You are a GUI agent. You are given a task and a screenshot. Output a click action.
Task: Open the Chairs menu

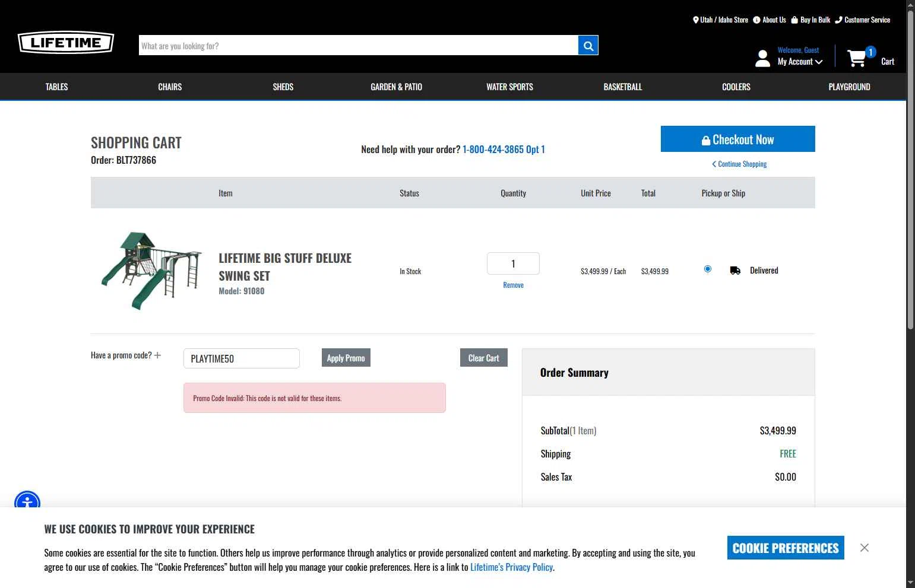(170, 87)
